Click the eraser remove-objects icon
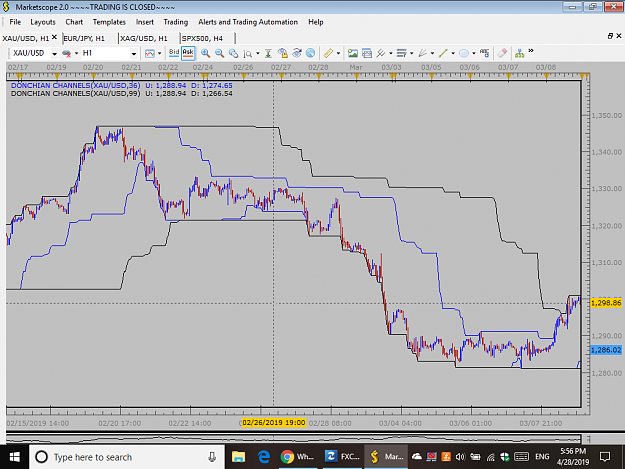This screenshot has height=469, width=625. point(502,53)
